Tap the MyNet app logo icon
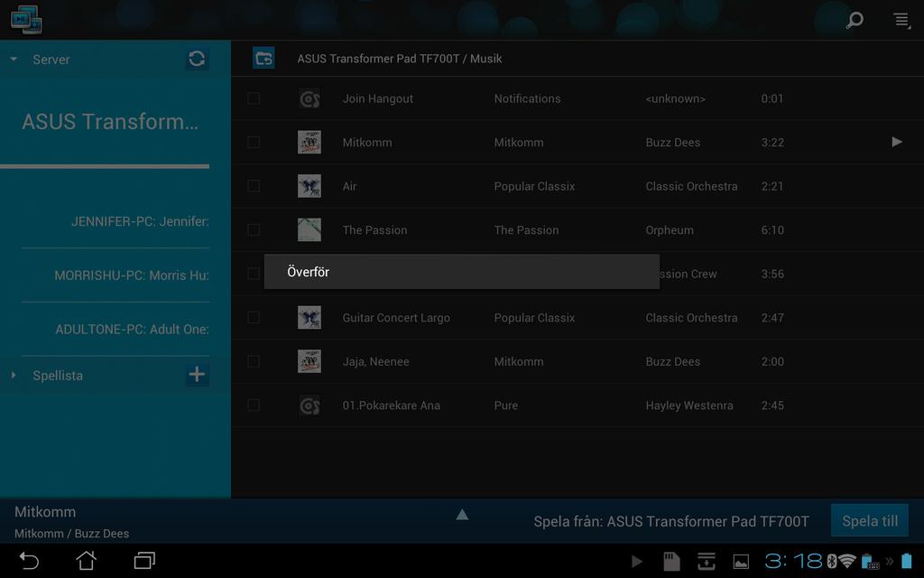Image resolution: width=924 pixels, height=578 pixels. tap(26, 20)
